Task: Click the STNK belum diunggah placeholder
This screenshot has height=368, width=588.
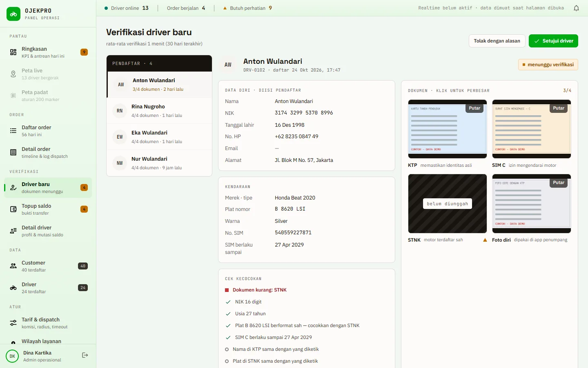Action: tap(448, 204)
